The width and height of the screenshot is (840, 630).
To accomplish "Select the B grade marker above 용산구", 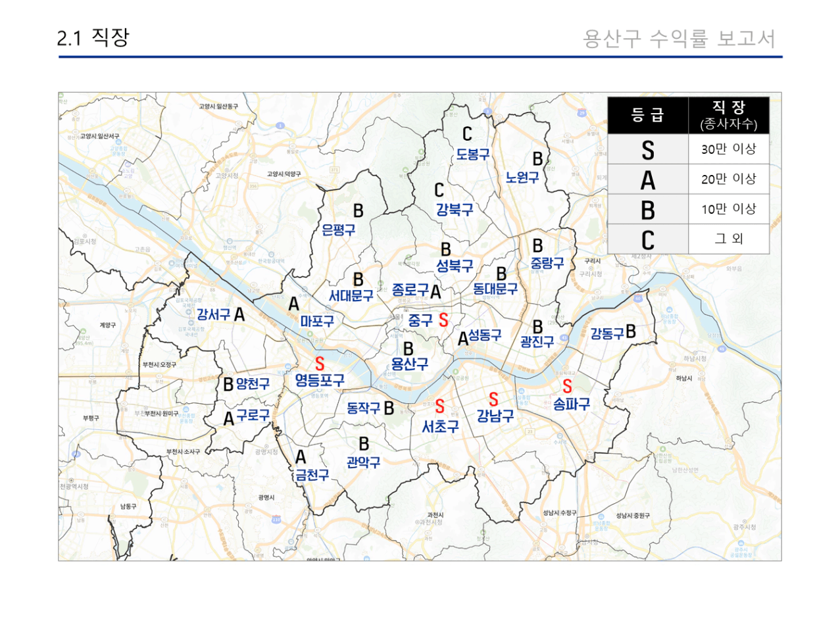I will 408,349.
